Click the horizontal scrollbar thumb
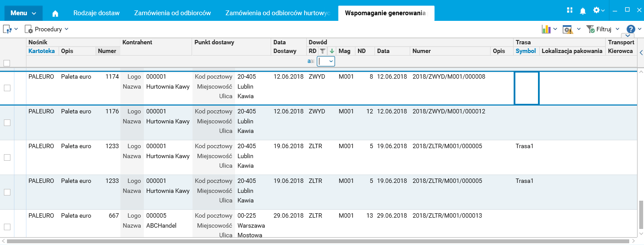The image size is (644, 245). point(317,241)
